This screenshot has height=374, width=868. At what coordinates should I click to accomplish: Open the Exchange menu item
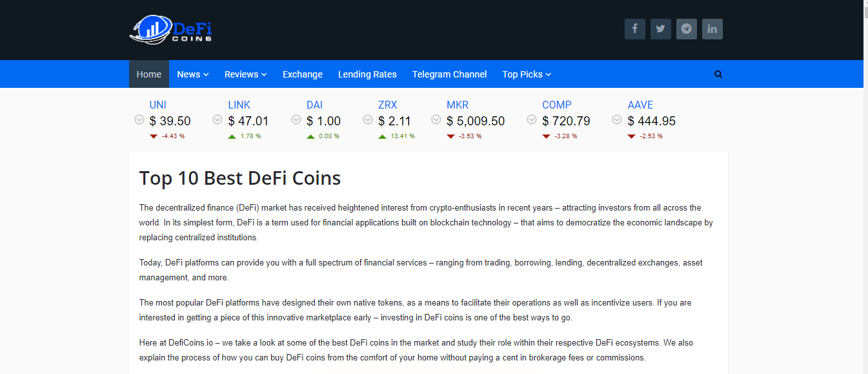[302, 74]
